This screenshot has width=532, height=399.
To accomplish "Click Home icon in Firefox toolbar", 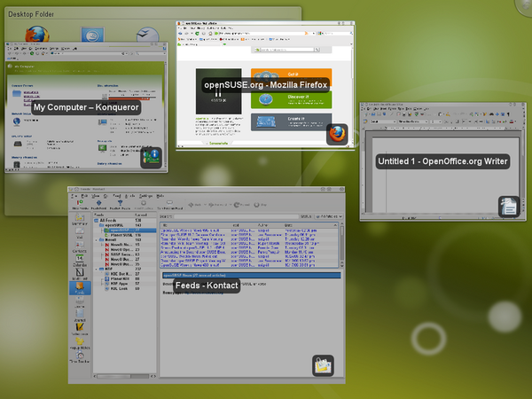I will coord(210,34).
